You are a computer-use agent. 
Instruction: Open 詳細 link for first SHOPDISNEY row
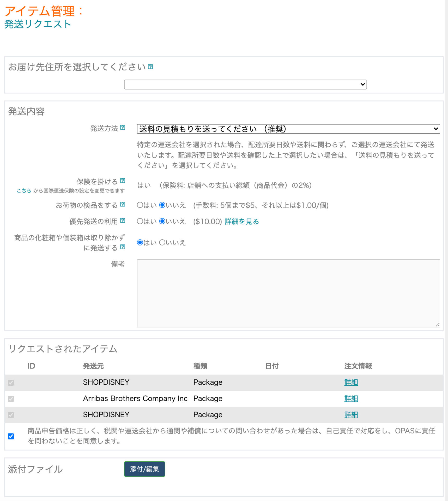click(351, 383)
